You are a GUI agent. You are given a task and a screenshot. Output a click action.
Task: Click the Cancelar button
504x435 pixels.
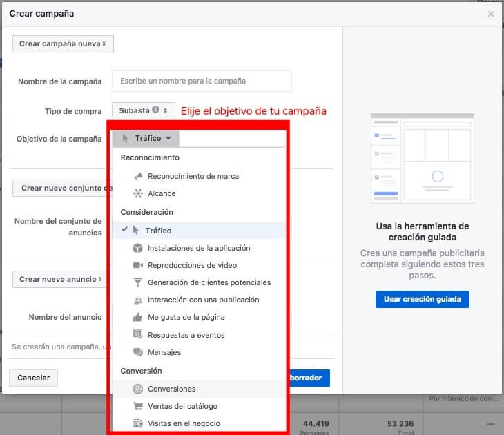(33, 378)
